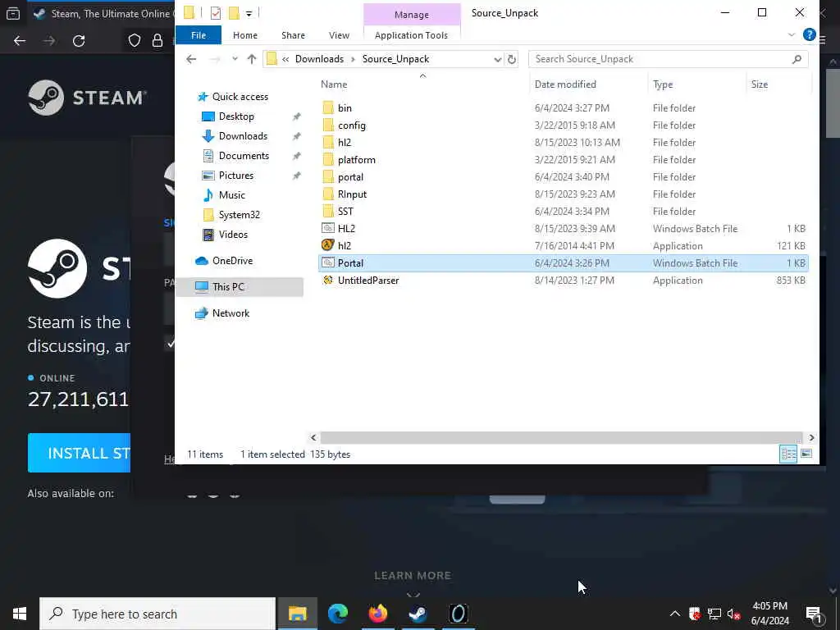Open the Share ribbon tab
Screen dimensions: 840x630
(293, 35)
